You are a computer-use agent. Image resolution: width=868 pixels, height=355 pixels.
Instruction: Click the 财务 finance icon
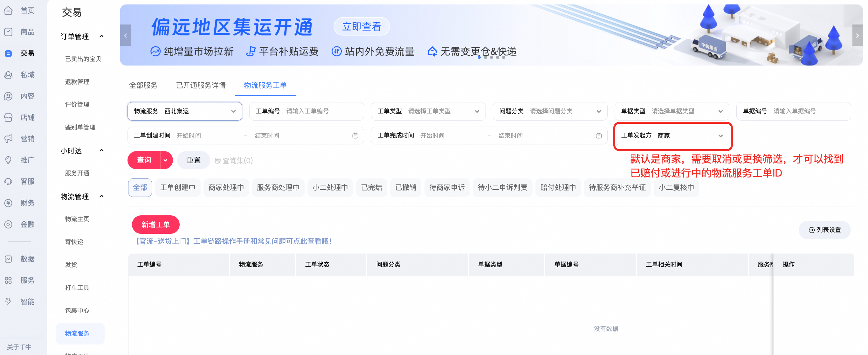(x=8, y=203)
